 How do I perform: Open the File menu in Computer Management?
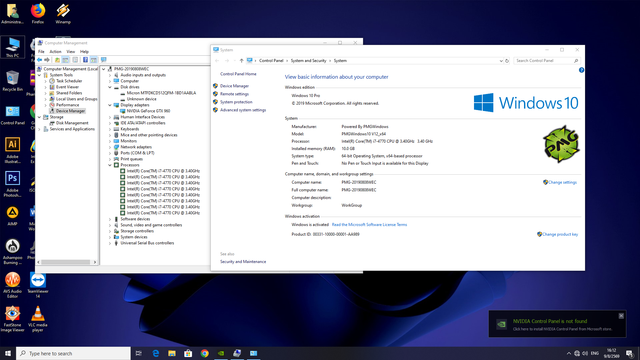[x=41, y=52]
